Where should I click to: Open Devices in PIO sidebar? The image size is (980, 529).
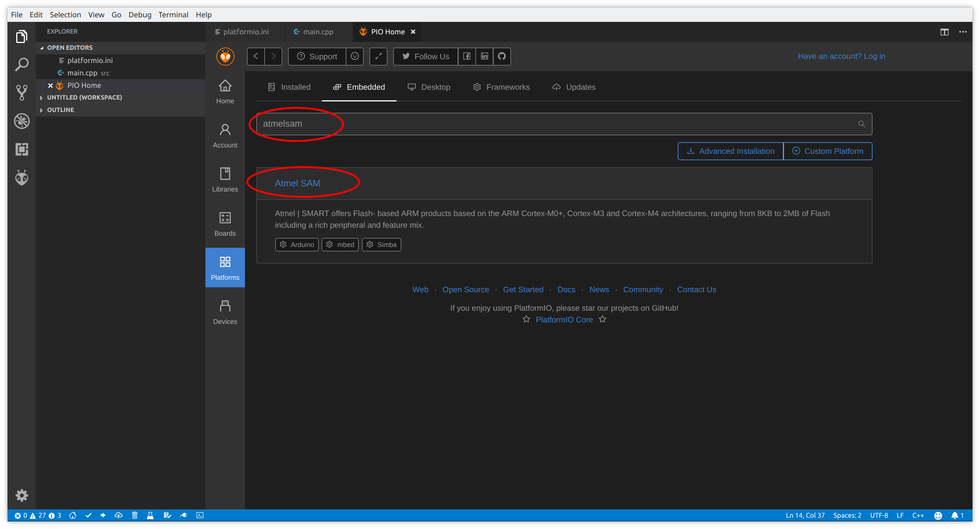[225, 313]
